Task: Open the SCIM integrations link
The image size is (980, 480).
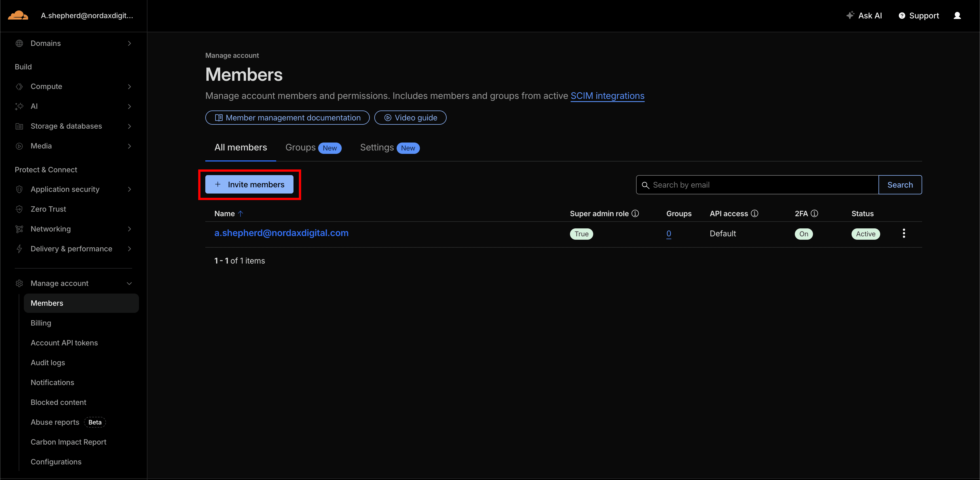Action: pyautogui.click(x=607, y=96)
